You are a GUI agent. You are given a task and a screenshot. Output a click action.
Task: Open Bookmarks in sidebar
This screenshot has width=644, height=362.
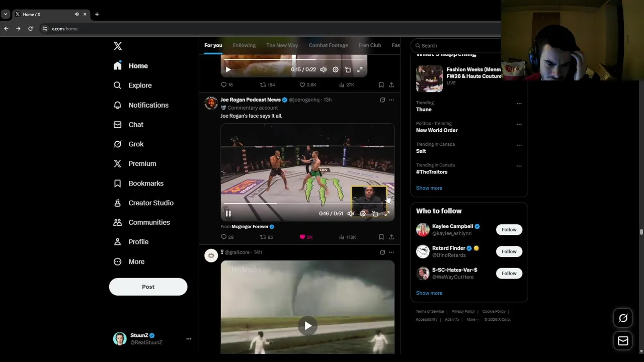138,184
